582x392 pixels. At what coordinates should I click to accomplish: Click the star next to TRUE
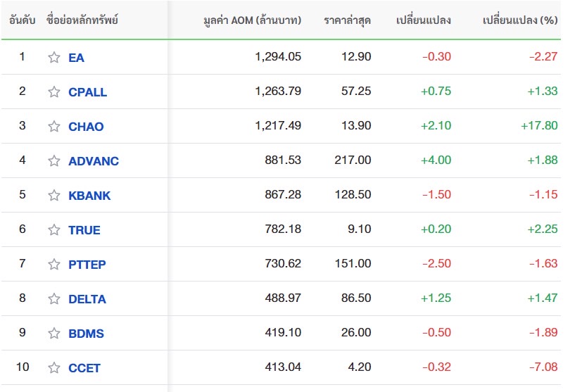(54, 229)
